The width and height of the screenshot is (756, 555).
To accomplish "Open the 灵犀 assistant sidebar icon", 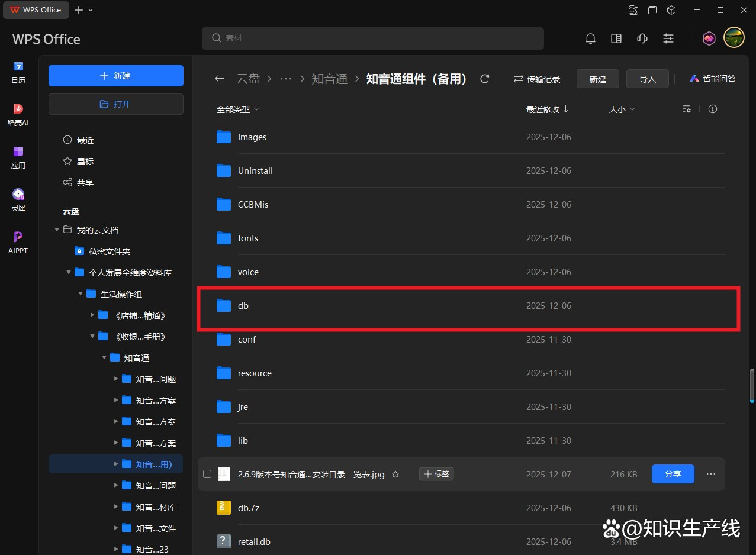I will [x=18, y=199].
